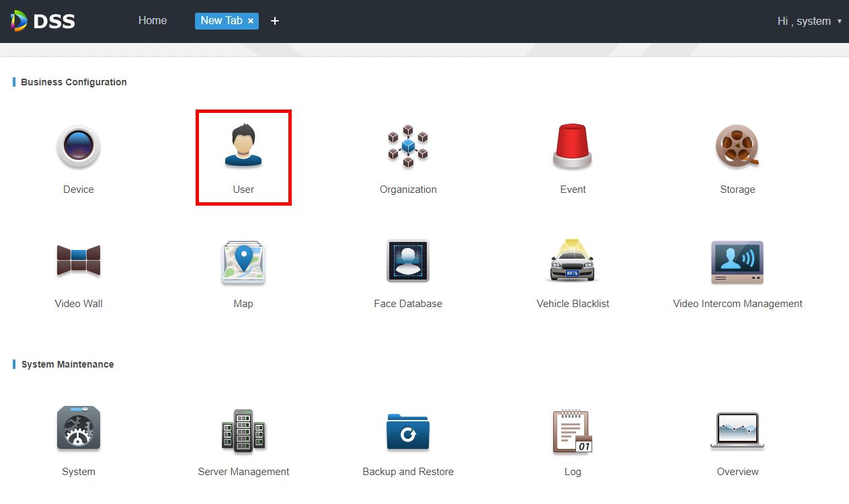Click the Face Database label text
The width and height of the screenshot is (849, 504).
click(x=408, y=304)
